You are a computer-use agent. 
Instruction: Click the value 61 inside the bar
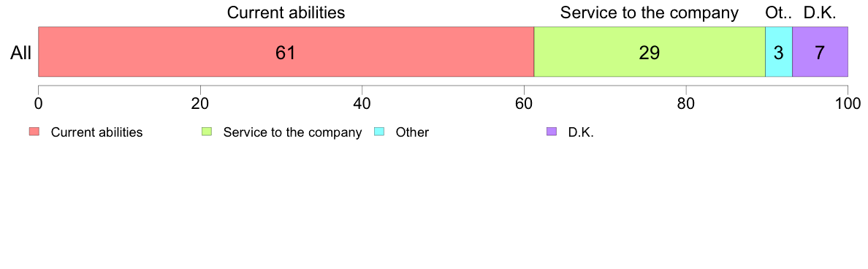pos(286,53)
